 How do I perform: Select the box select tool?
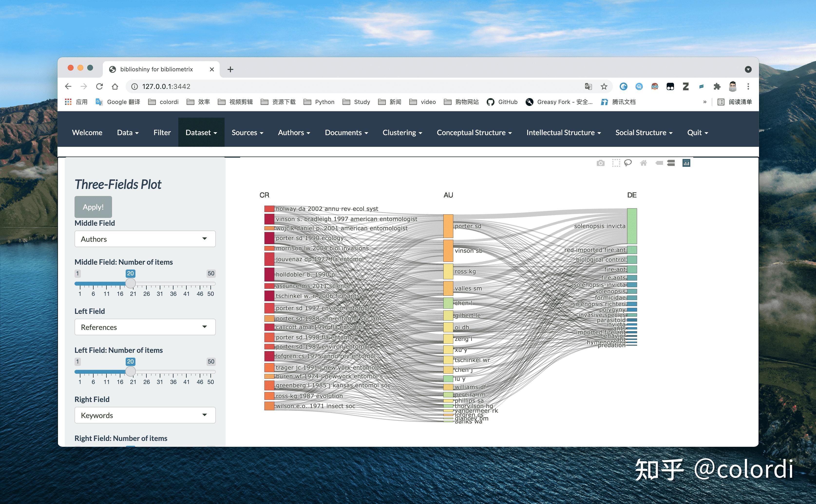point(616,163)
